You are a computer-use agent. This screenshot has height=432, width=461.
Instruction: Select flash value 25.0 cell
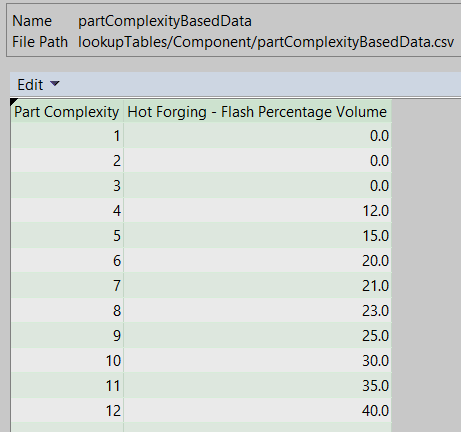pos(257,335)
